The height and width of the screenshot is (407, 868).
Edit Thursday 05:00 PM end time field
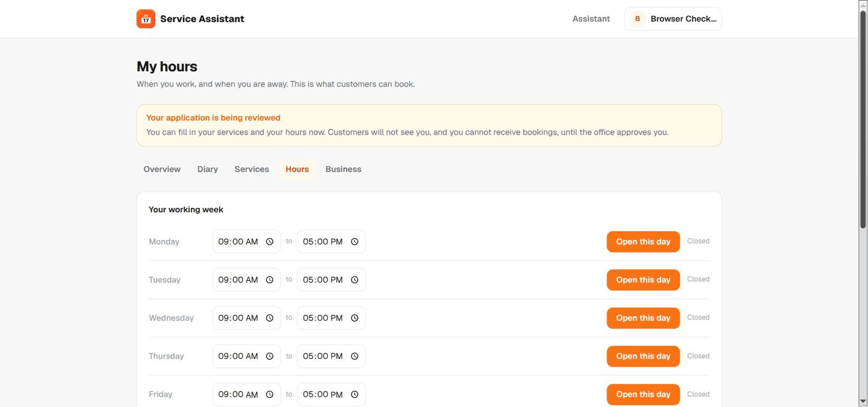point(332,356)
